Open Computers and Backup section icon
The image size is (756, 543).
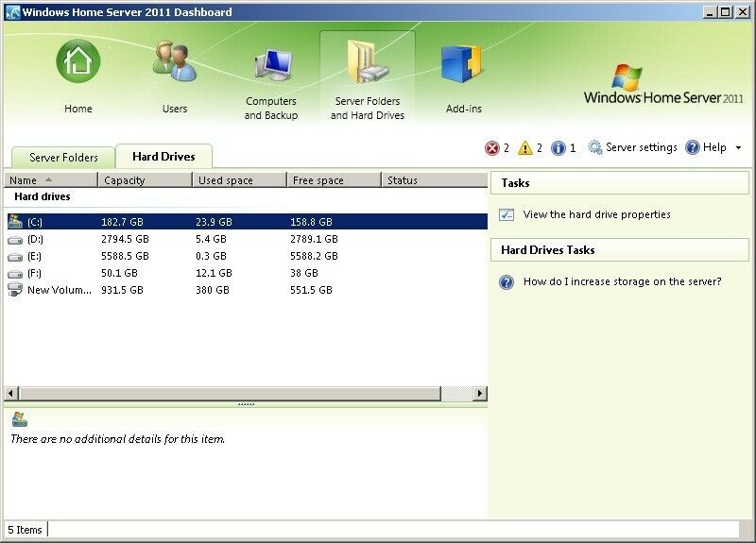pos(273,63)
